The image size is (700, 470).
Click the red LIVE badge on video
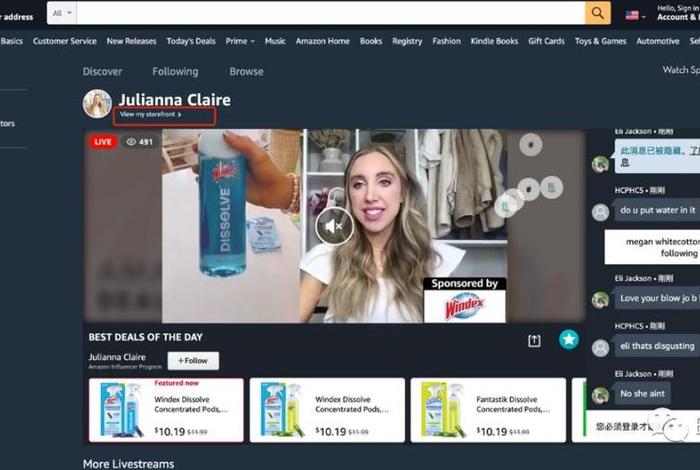(103, 142)
